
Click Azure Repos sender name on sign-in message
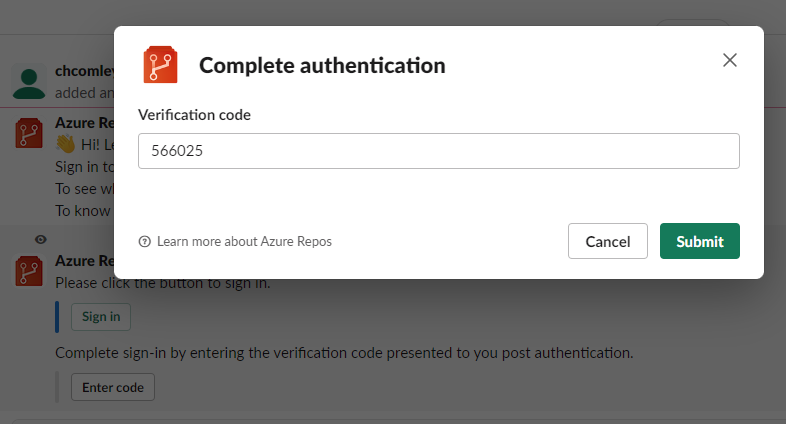[84, 261]
